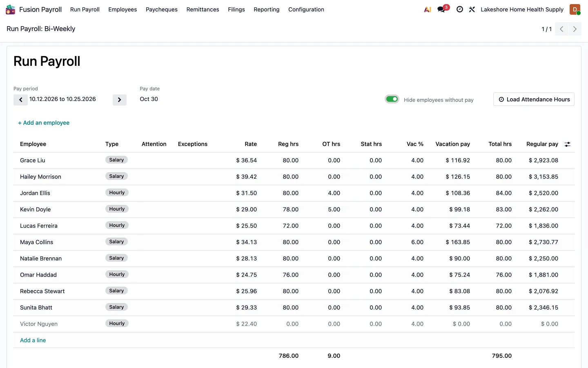Open the developer tools wrench icon
Image resolution: width=588 pixels, height=368 pixels.
point(472,9)
